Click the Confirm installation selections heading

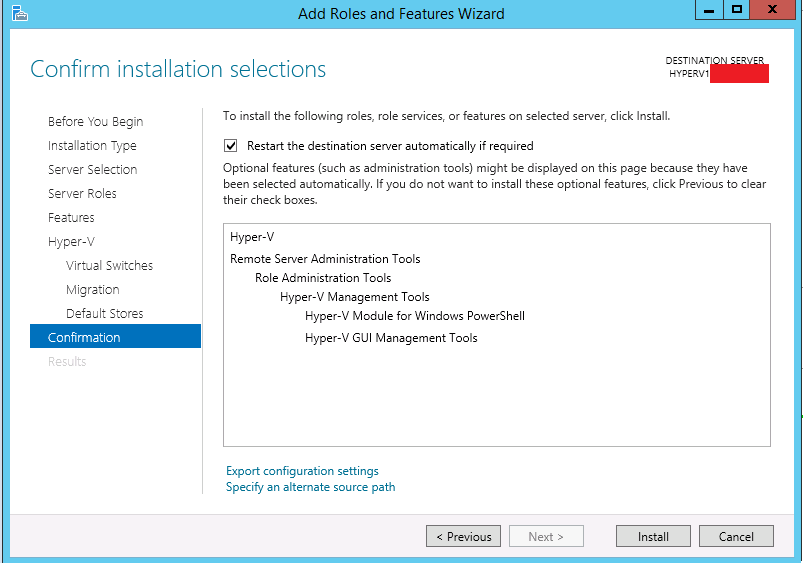178,69
